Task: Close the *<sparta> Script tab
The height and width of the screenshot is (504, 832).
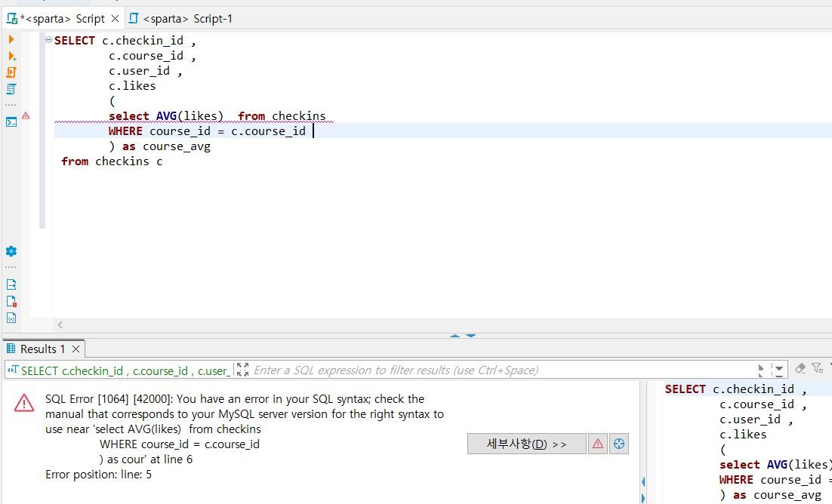Action: pos(116,19)
